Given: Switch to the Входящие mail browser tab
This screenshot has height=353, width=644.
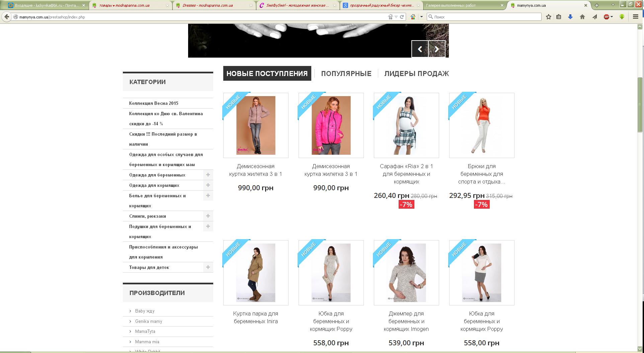Looking at the screenshot, I should click(47, 5).
